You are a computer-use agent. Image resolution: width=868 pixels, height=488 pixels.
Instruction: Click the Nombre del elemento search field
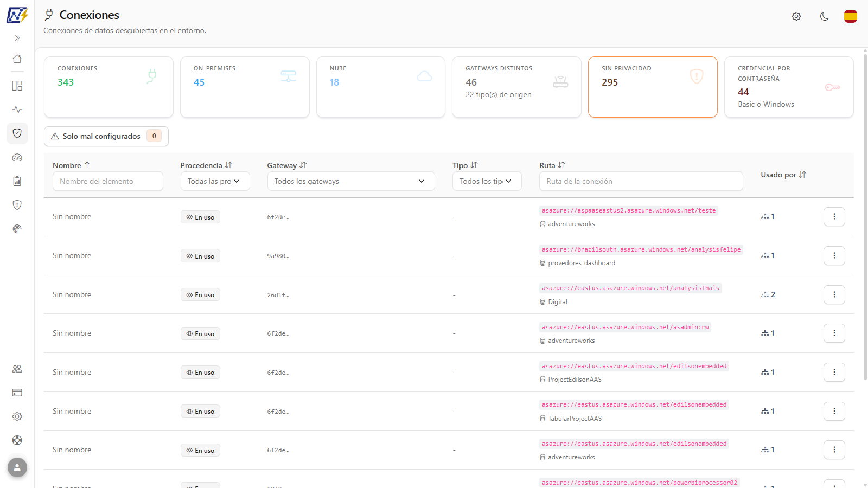pyautogui.click(x=108, y=181)
